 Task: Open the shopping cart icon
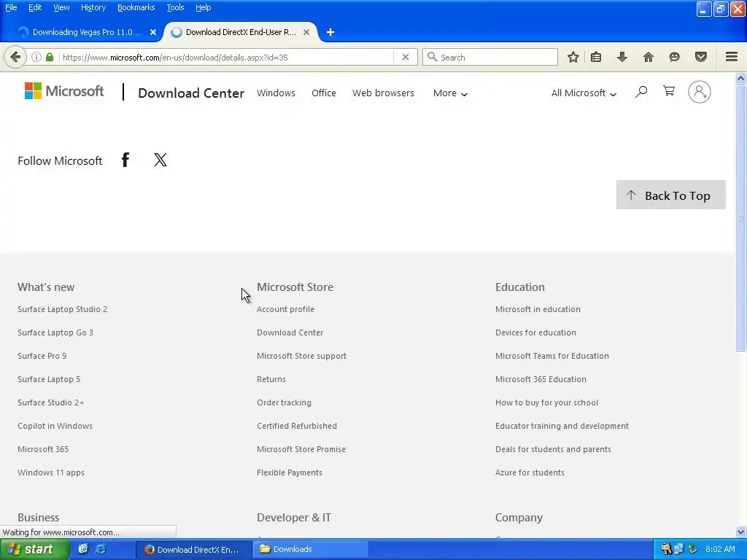669,91
